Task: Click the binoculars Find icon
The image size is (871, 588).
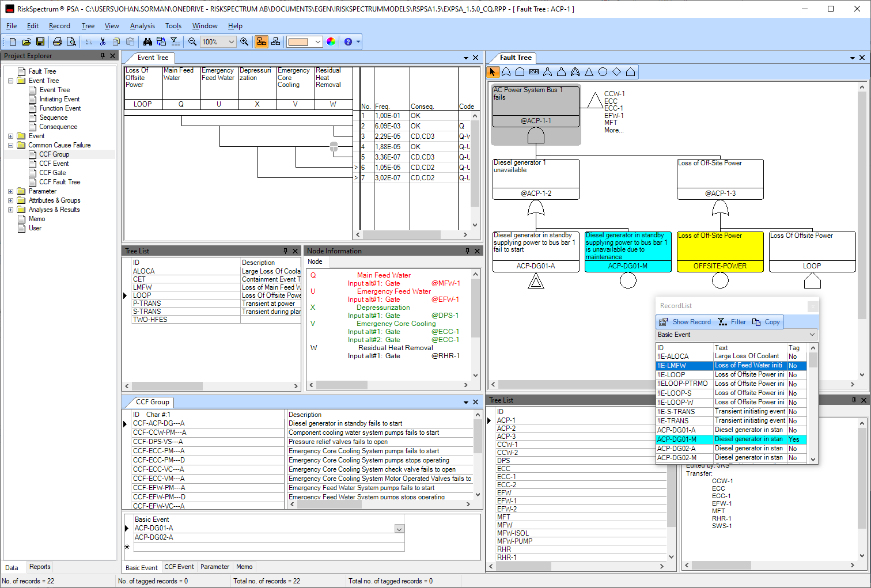Action: coord(147,41)
